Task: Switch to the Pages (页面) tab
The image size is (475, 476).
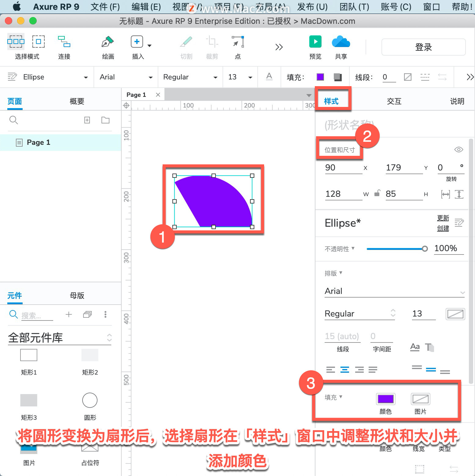Action: [15, 101]
